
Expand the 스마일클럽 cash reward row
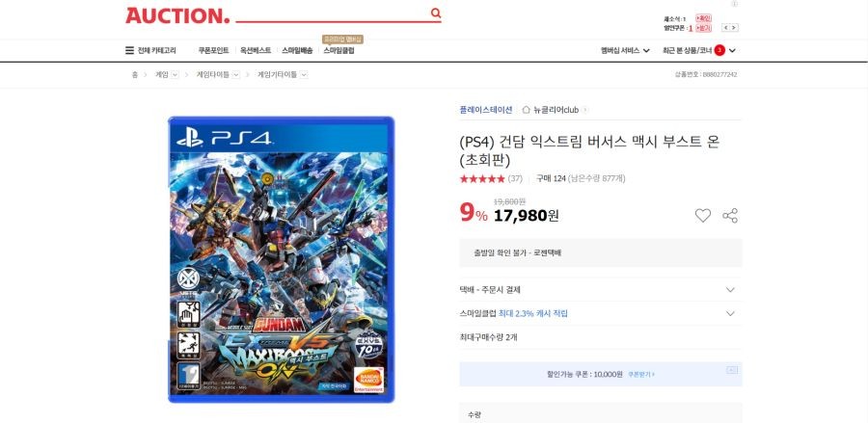[601, 313]
